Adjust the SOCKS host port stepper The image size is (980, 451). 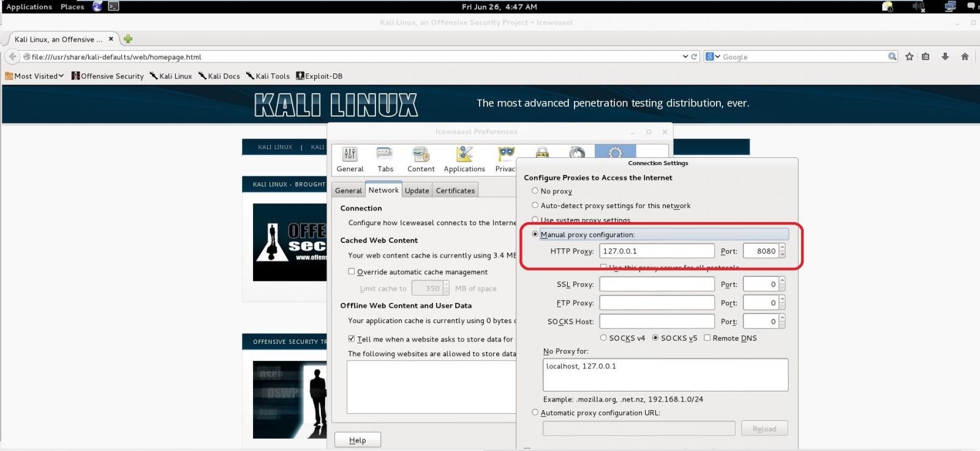[782, 321]
